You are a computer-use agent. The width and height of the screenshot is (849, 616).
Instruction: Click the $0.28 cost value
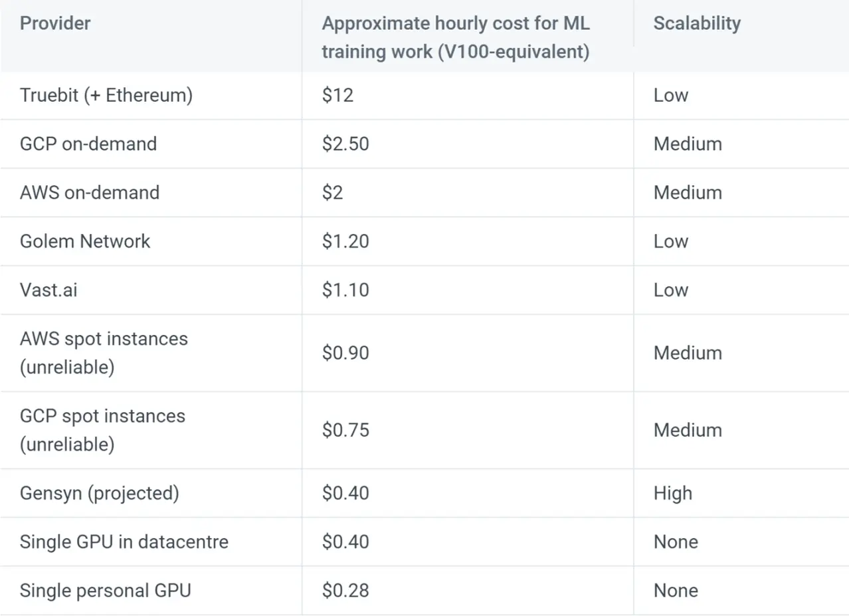pos(345,590)
